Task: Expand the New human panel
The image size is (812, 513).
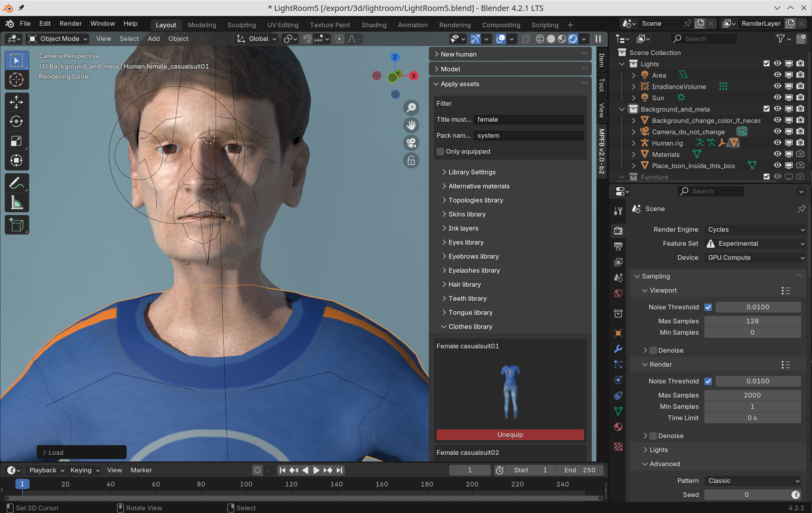Action: 510,54
